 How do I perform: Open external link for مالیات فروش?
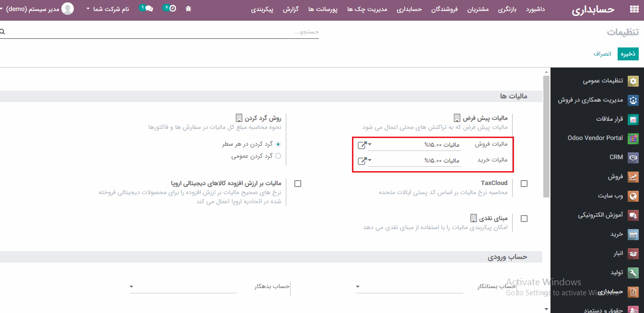click(x=363, y=145)
